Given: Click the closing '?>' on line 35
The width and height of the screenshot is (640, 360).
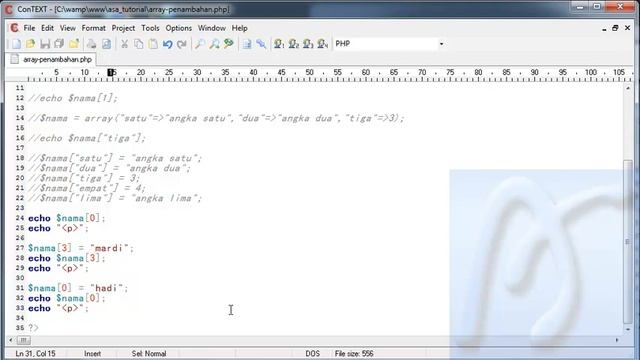Looking at the screenshot, I should [x=33, y=328].
